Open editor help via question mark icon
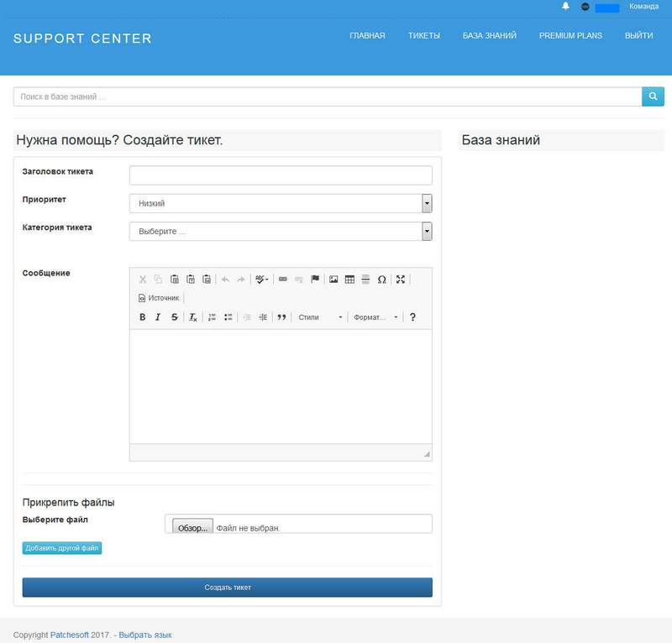Screen dimensions: 672x643 (412, 317)
